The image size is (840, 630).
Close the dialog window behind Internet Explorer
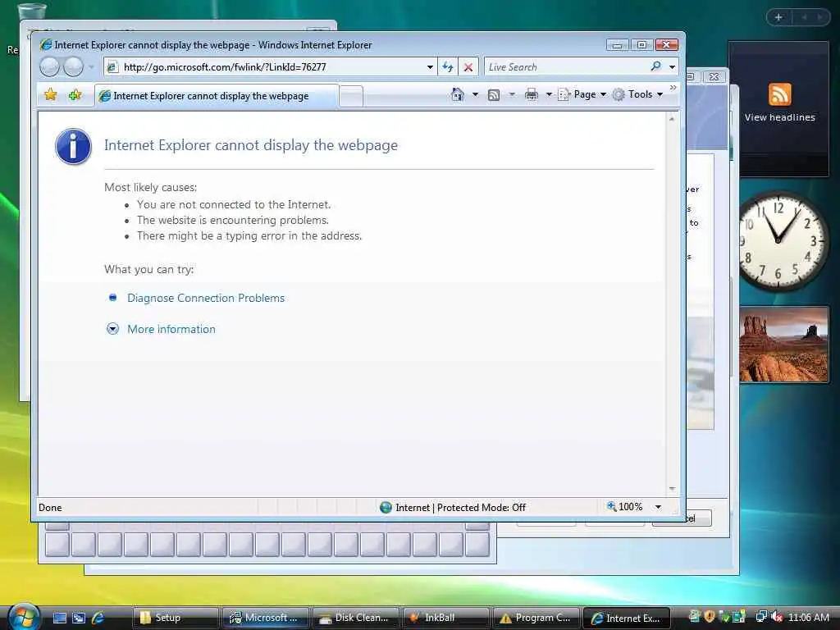coord(714,76)
